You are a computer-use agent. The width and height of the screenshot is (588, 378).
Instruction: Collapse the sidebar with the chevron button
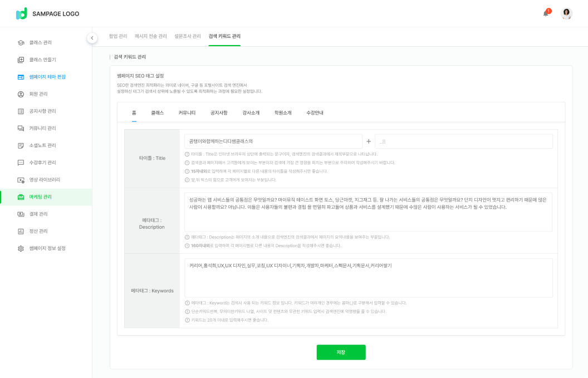click(x=92, y=38)
